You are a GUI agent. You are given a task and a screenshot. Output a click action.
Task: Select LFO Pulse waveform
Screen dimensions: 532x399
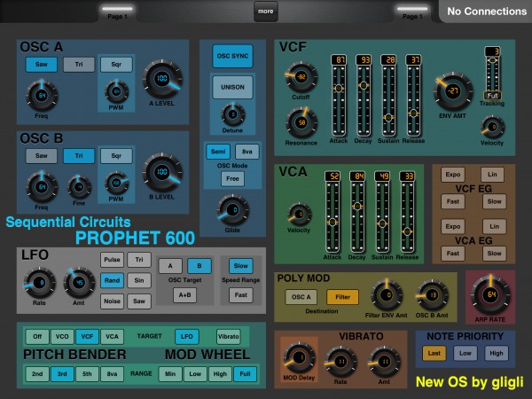(112, 260)
